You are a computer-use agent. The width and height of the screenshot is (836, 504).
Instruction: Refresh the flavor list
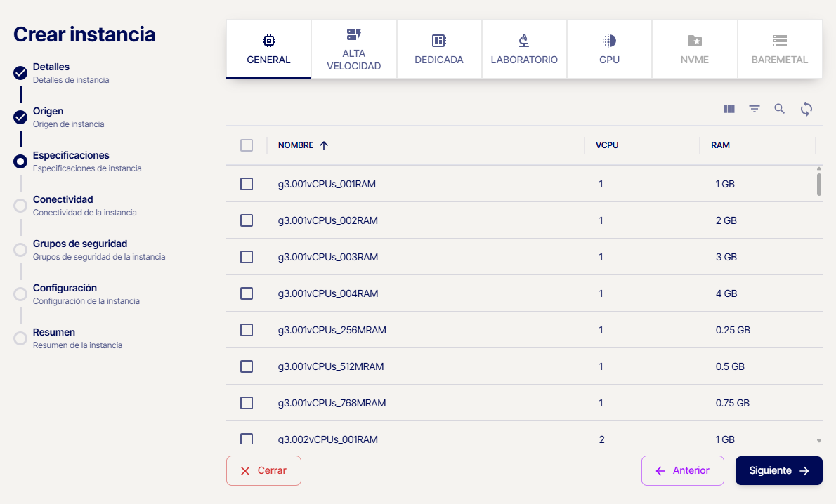click(806, 109)
